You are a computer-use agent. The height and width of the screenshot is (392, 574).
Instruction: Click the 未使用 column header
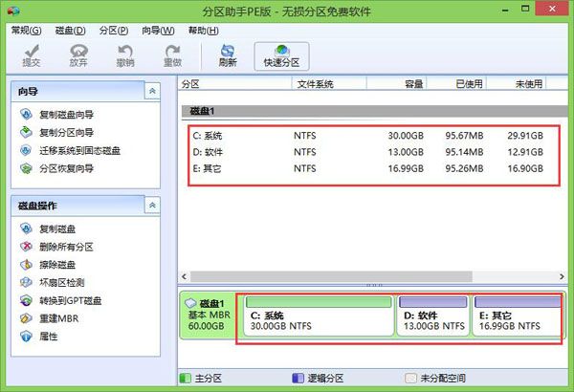(x=517, y=84)
